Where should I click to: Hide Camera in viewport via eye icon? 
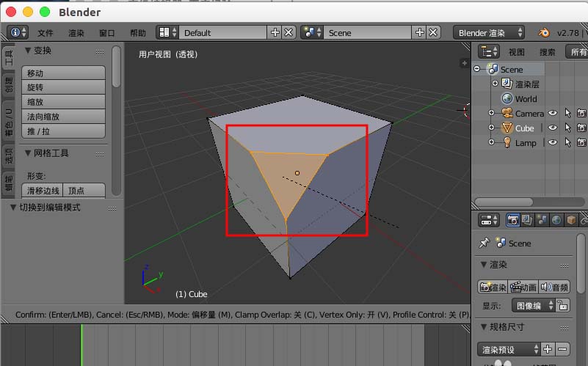point(552,113)
